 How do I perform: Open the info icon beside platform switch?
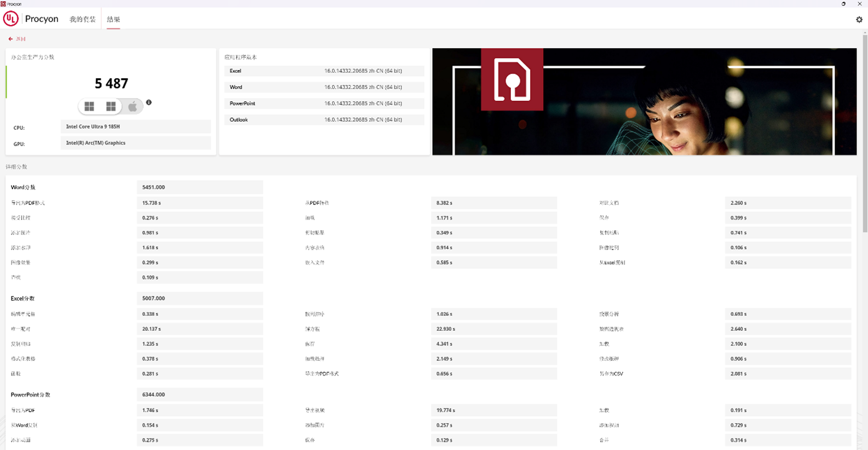pyautogui.click(x=149, y=102)
